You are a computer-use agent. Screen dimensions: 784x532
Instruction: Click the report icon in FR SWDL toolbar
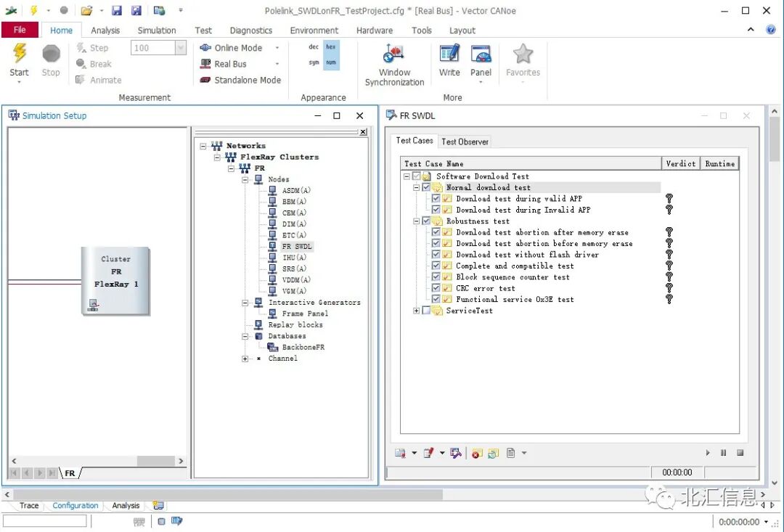pos(400,453)
